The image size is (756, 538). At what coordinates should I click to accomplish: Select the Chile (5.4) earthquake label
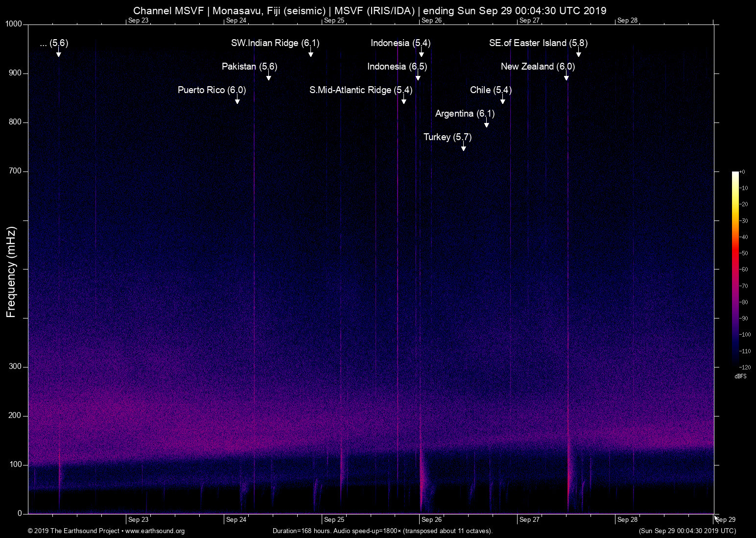point(491,90)
